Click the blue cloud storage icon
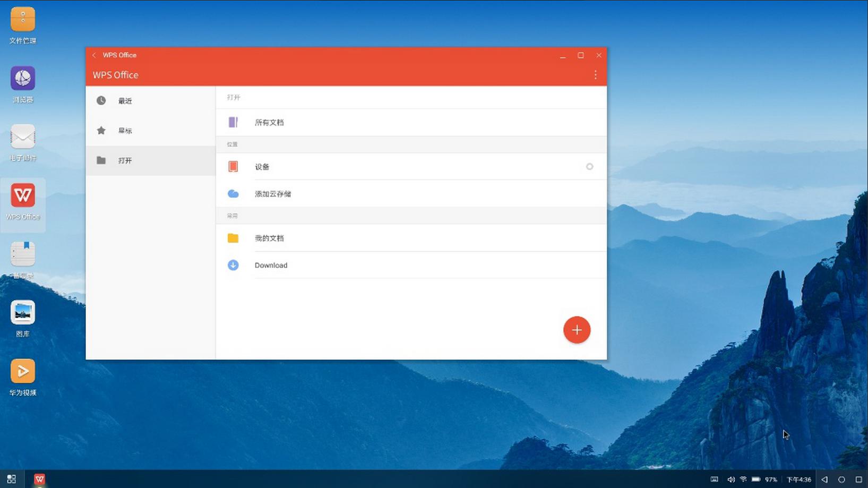Image resolution: width=868 pixels, height=488 pixels. (x=233, y=194)
